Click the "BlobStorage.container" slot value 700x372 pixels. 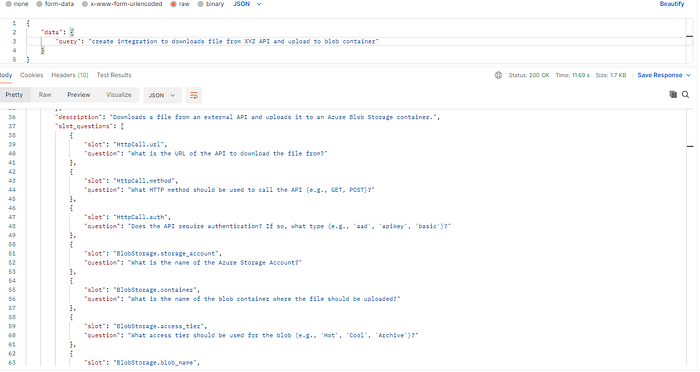156,290
